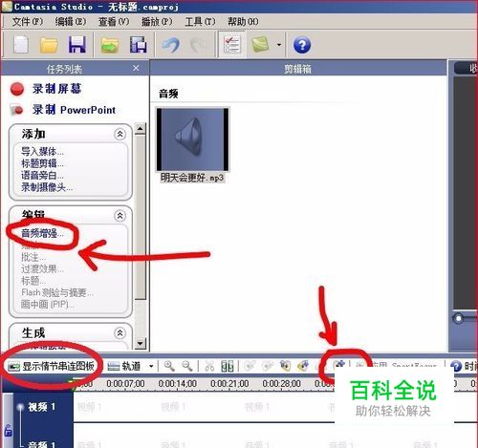Click task list scrollbar down arrow

pos(141,344)
